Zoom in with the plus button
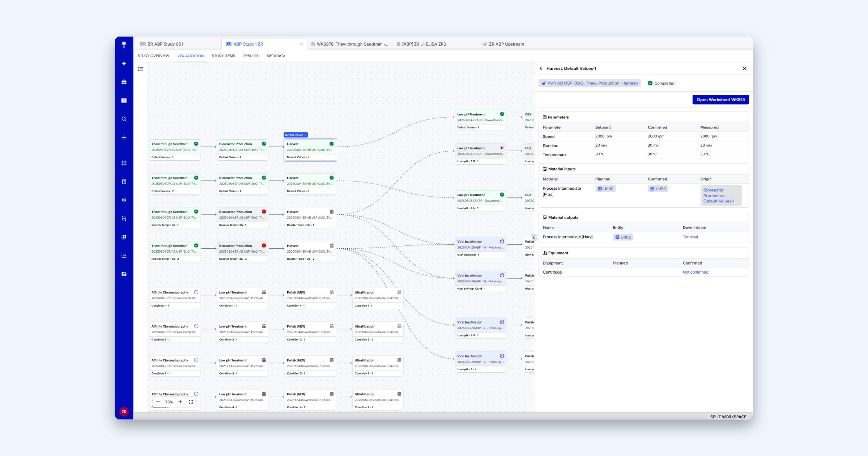Viewport: 868px width, 456px height. [180, 402]
